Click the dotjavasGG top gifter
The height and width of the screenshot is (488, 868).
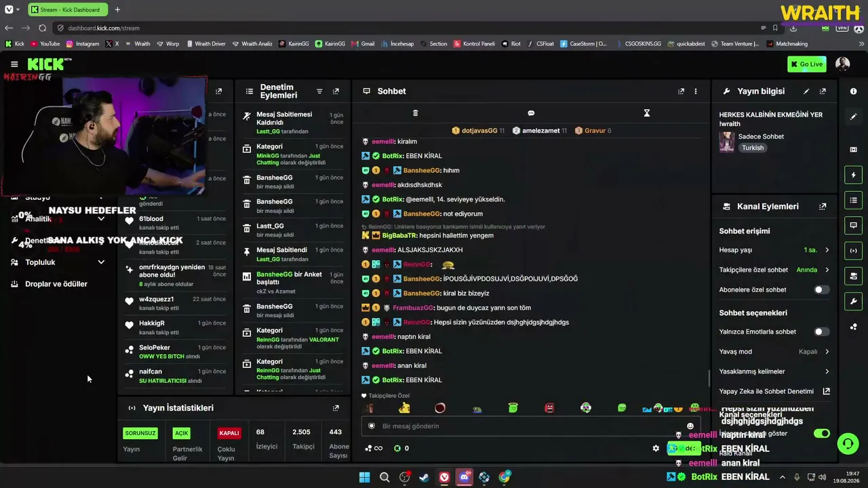(478, 130)
